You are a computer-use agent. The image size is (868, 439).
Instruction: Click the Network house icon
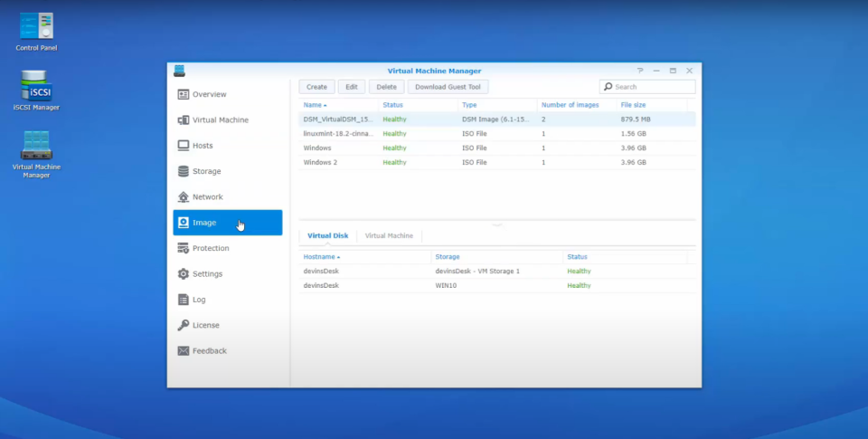click(184, 196)
